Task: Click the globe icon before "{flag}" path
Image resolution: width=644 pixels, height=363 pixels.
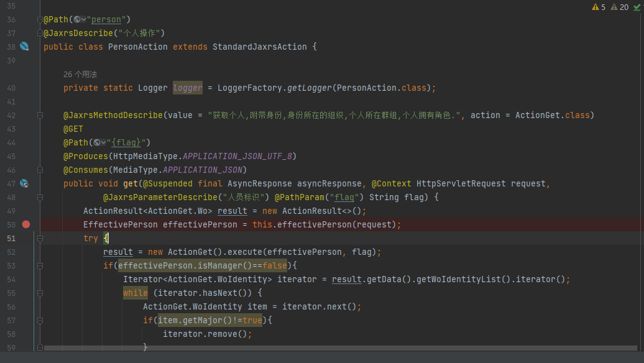Action: [x=98, y=142]
